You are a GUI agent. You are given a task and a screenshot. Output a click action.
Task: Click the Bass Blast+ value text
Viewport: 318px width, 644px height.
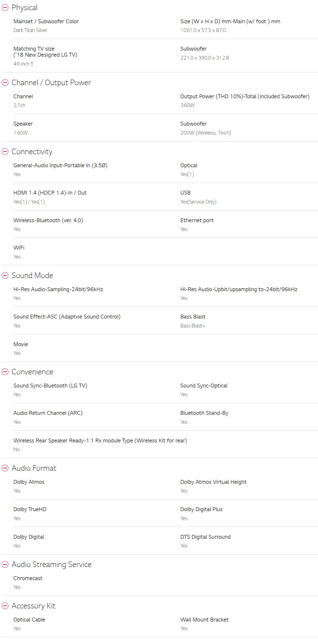tap(192, 326)
